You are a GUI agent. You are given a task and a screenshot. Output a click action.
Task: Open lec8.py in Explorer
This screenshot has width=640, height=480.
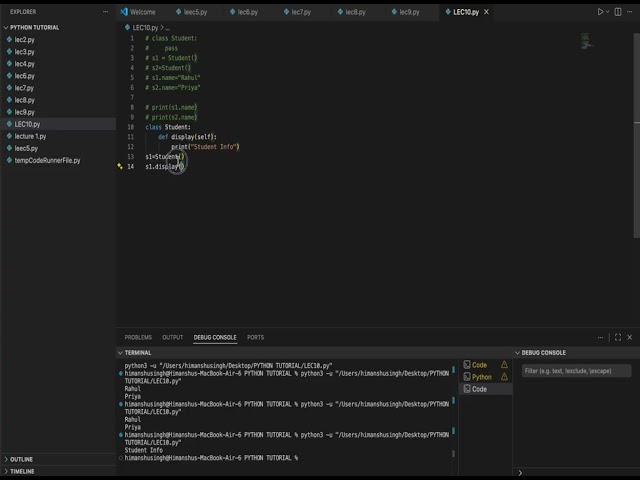coord(24,100)
